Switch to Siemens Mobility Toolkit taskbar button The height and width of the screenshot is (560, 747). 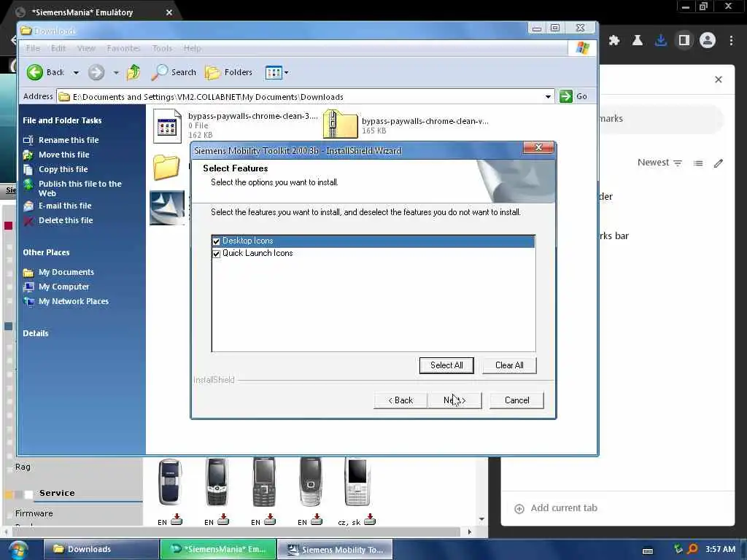coord(335,550)
